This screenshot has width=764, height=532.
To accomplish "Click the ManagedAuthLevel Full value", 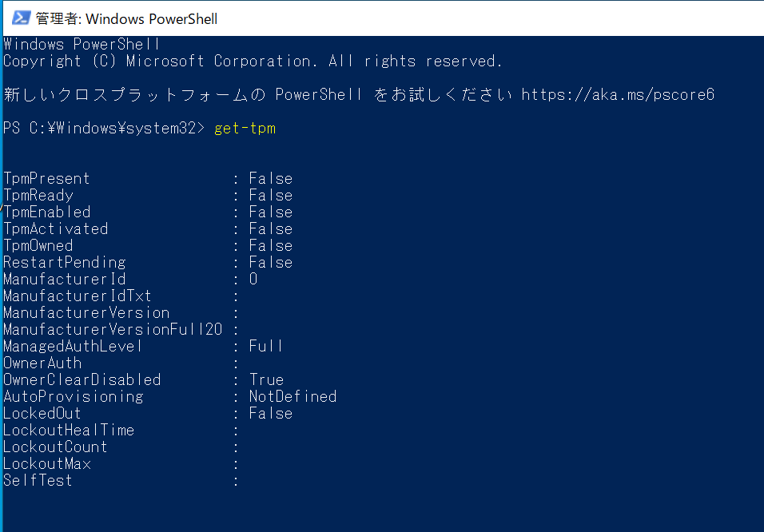I will (x=266, y=347).
